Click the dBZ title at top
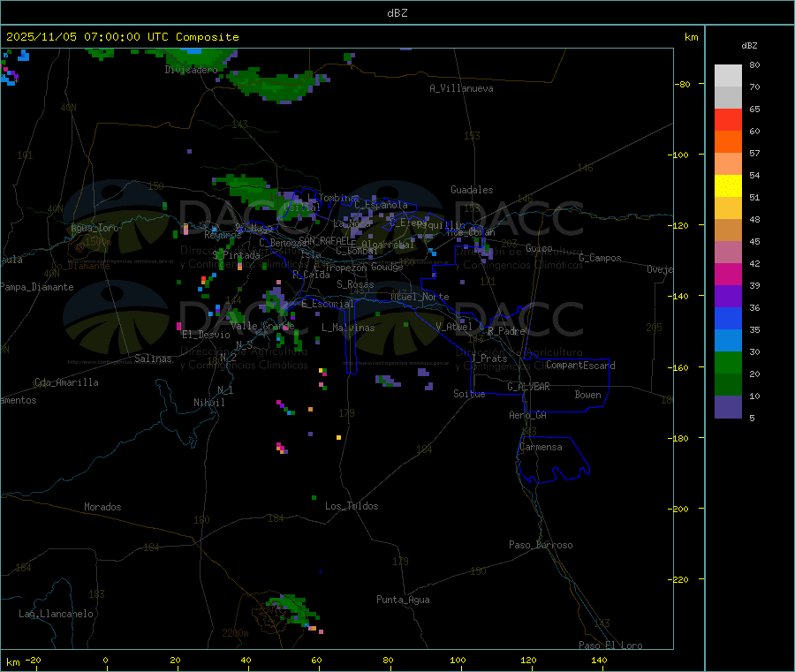Screen dimensions: 795x672 (x=397, y=13)
